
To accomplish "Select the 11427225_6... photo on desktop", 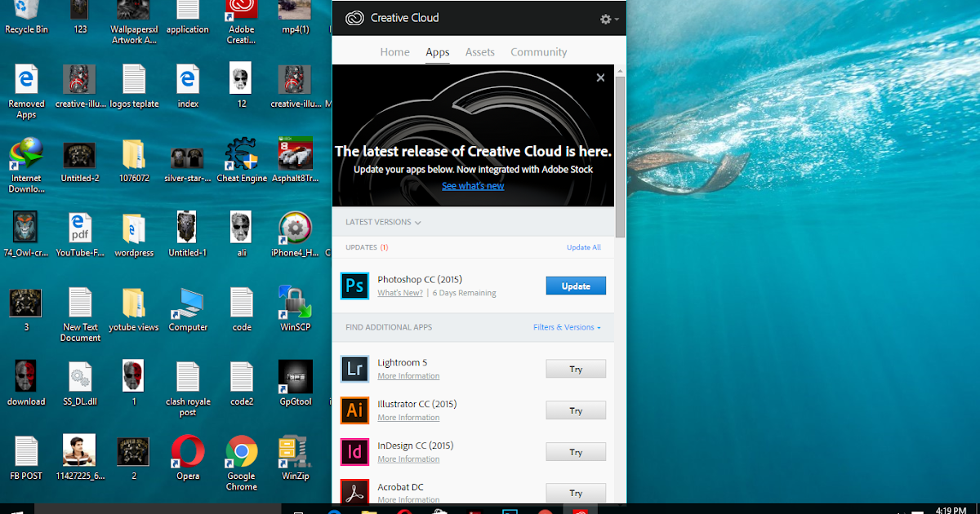I will point(80,458).
